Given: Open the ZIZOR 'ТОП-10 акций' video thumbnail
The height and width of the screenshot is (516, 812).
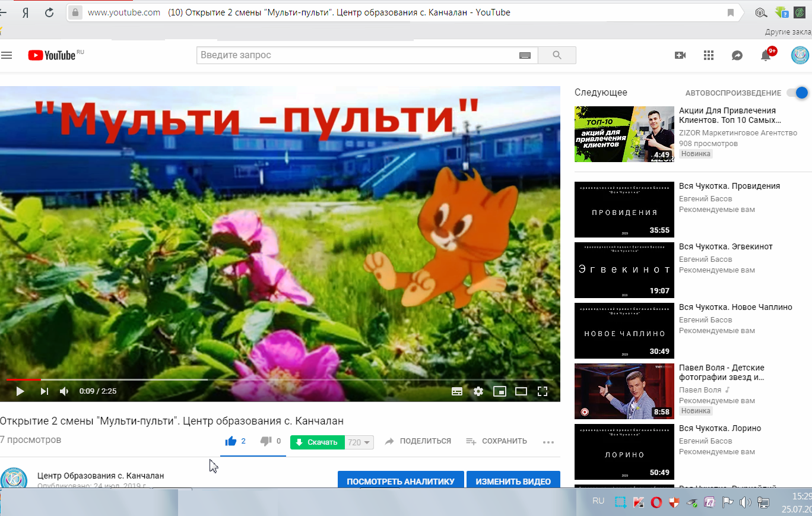Looking at the screenshot, I should (x=624, y=134).
